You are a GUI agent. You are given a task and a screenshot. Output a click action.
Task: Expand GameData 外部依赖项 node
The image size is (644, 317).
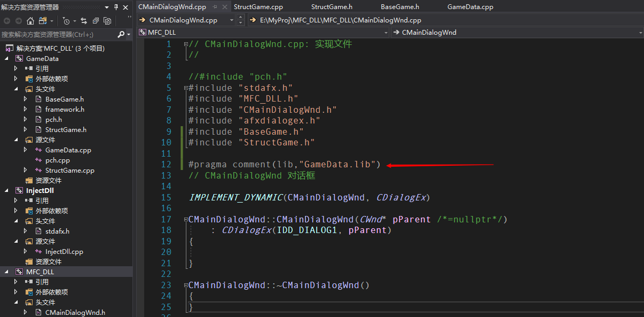pos(15,79)
